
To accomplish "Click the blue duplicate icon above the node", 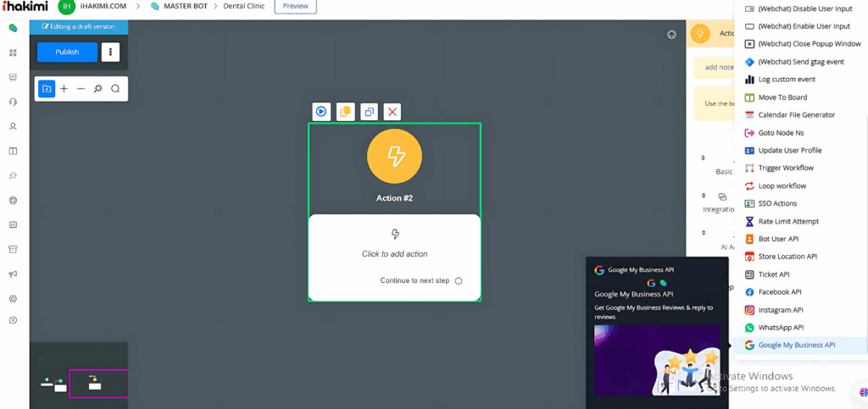I will click(369, 112).
